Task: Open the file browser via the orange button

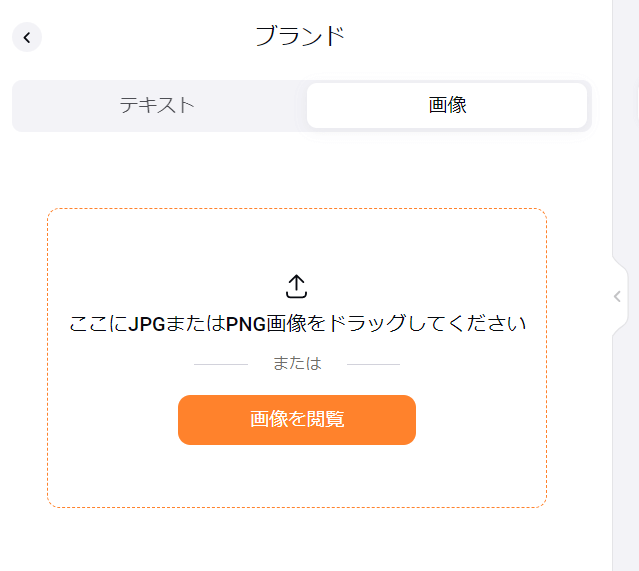Action: (x=297, y=420)
